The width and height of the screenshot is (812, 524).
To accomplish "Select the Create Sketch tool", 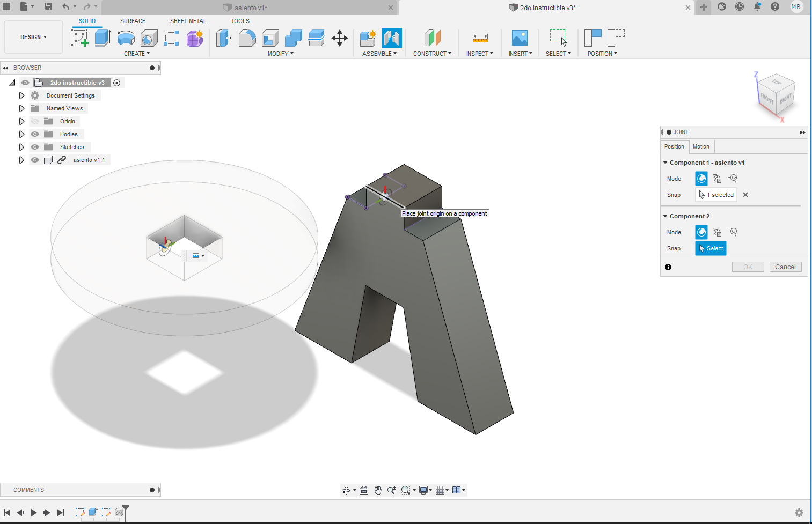I will click(79, 38).
